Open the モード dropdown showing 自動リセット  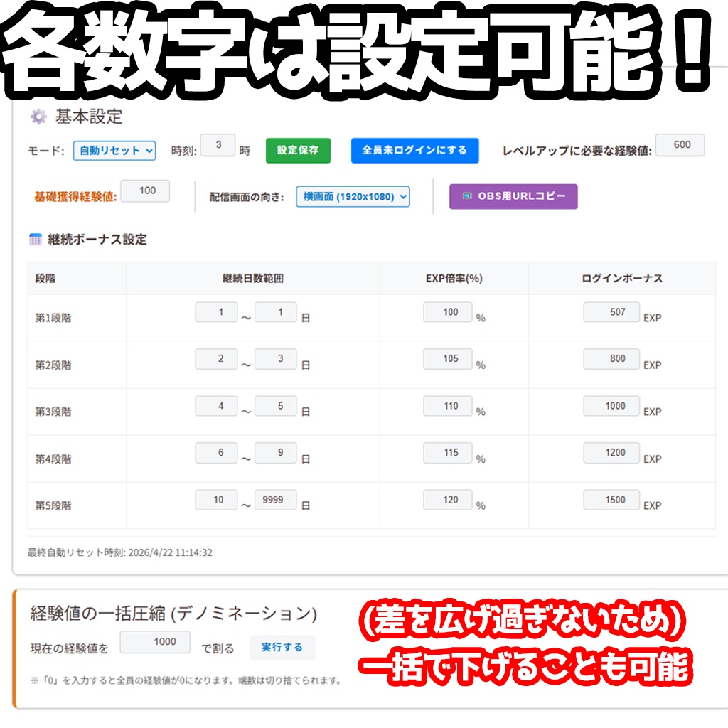pos(114,151)
